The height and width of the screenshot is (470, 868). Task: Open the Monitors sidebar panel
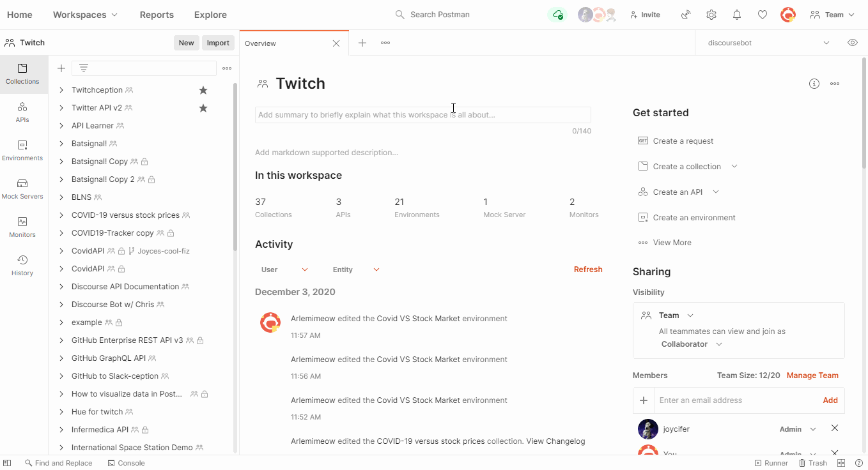point(22,227)
